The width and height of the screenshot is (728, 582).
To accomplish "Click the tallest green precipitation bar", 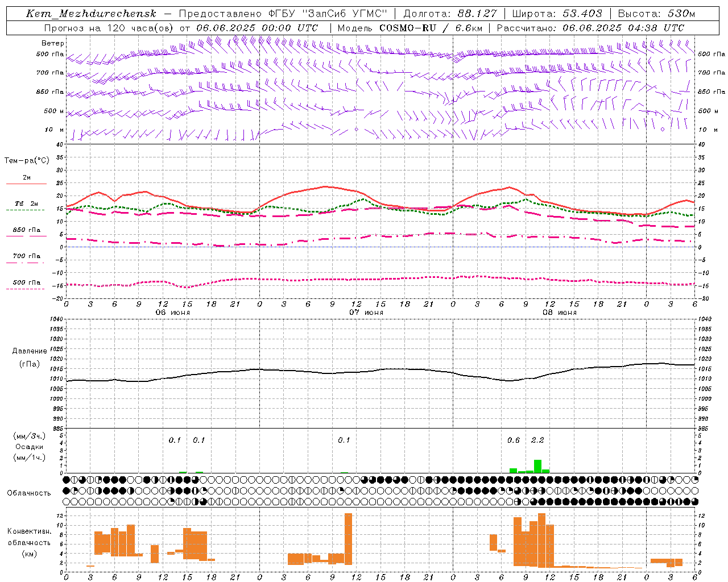I will pyautogui.click(x=537, y=466).
